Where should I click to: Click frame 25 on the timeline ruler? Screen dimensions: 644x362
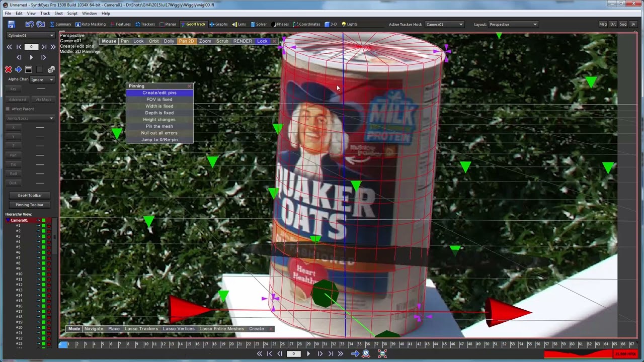coord(274,344)
